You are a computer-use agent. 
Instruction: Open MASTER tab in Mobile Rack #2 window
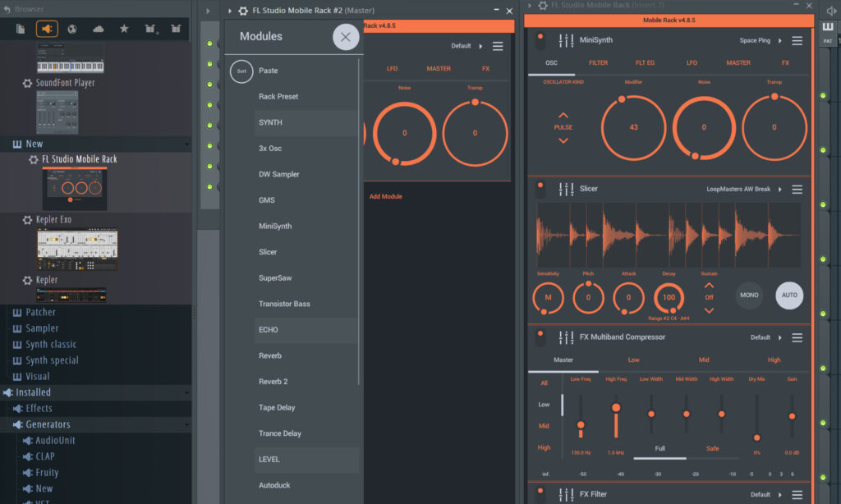click(439, 69)
